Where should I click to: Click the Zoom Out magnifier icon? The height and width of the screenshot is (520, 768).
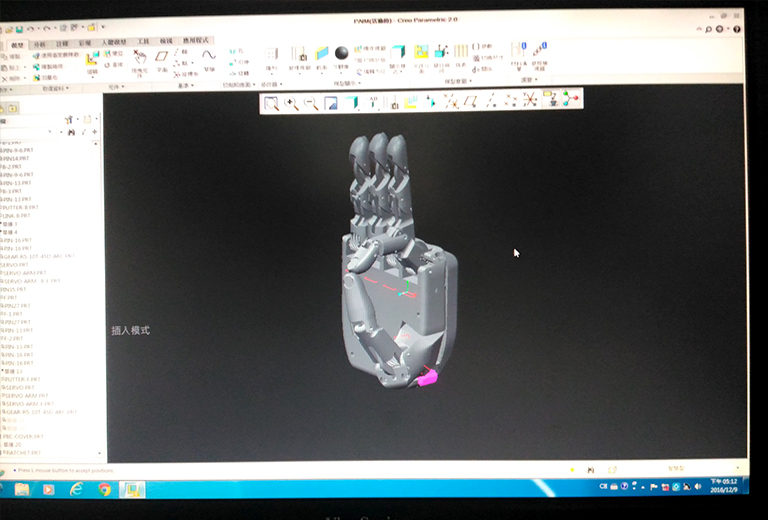pyautogui.click(x=310, y=103)
